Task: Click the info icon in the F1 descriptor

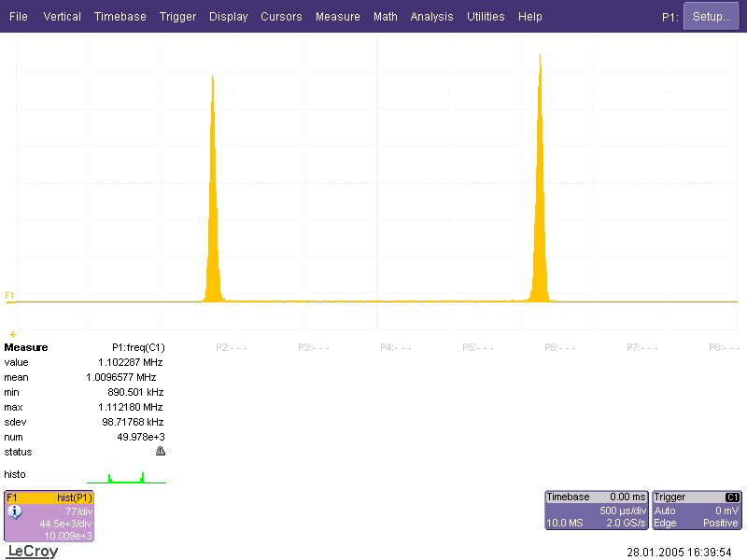Action: click(x=15, y=512)
